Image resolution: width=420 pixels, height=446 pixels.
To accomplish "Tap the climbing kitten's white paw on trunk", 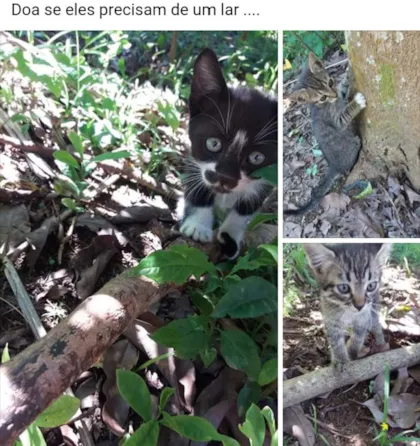I will 360,100.
